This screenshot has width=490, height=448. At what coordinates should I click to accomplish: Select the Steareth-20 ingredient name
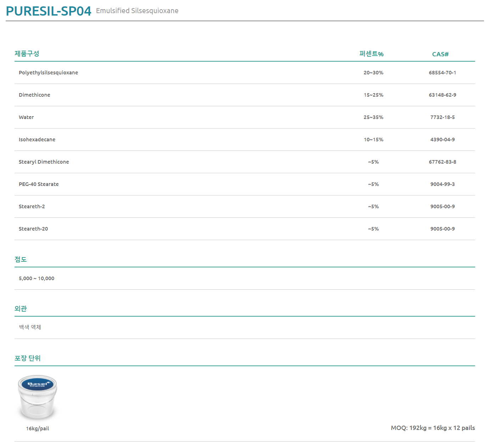[x=33, y=229]
